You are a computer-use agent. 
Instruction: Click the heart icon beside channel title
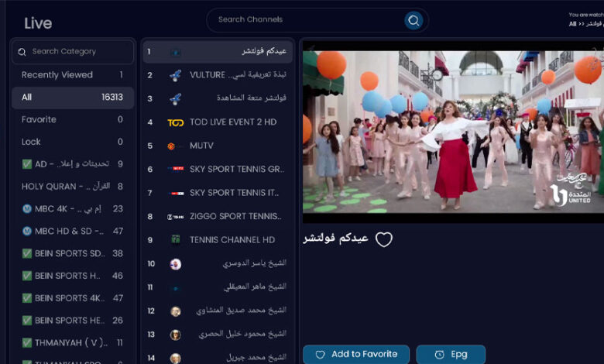pyautogui.click(x=384, y=239)
